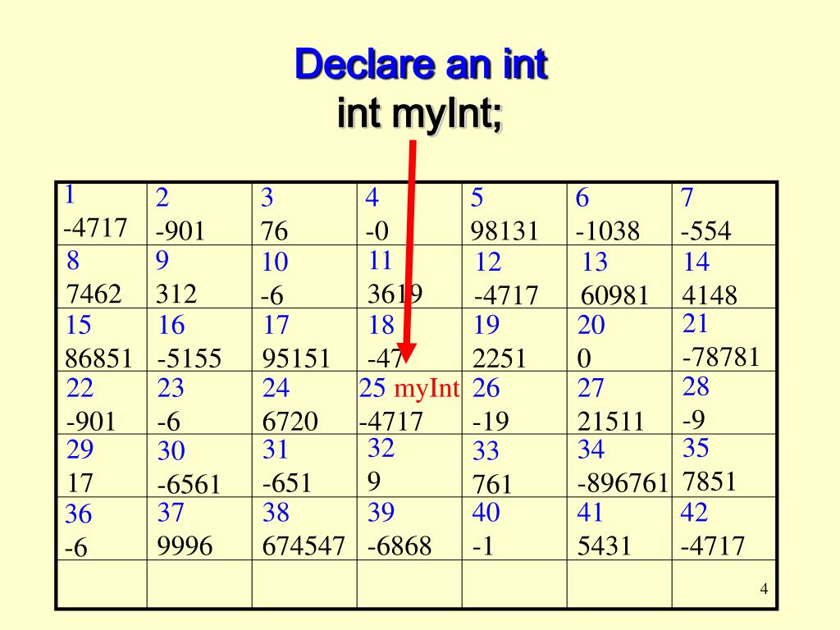Click the 'Declare an int' slide title
The width and height of the screenshot is (840, 630).
[x=421, y=64]
